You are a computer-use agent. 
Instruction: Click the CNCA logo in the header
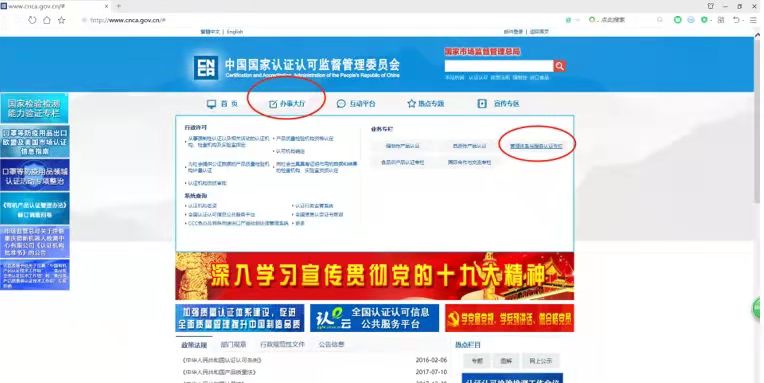[x=206, y=67]
